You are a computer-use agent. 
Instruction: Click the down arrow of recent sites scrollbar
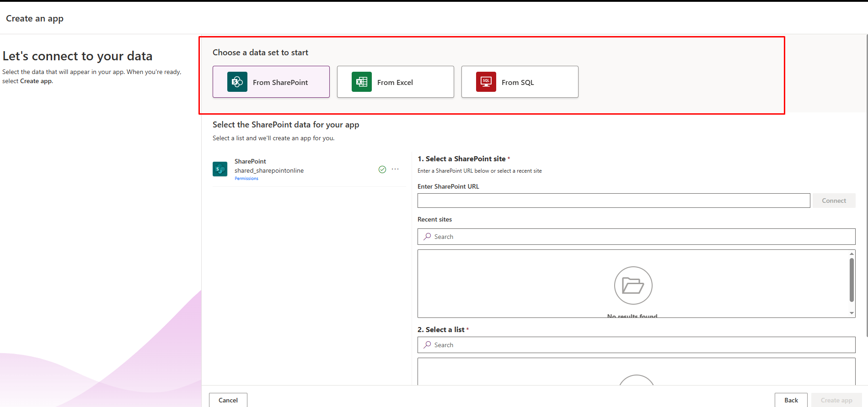(x=852, y=313)
